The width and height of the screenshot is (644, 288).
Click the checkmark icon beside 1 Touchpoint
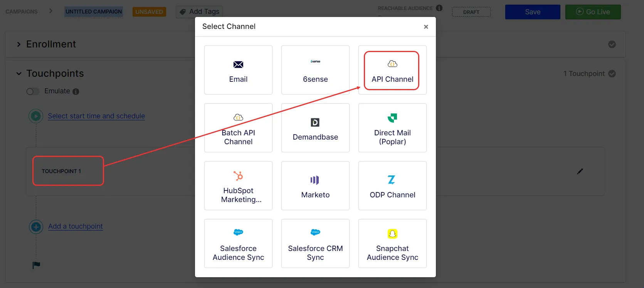612,74
